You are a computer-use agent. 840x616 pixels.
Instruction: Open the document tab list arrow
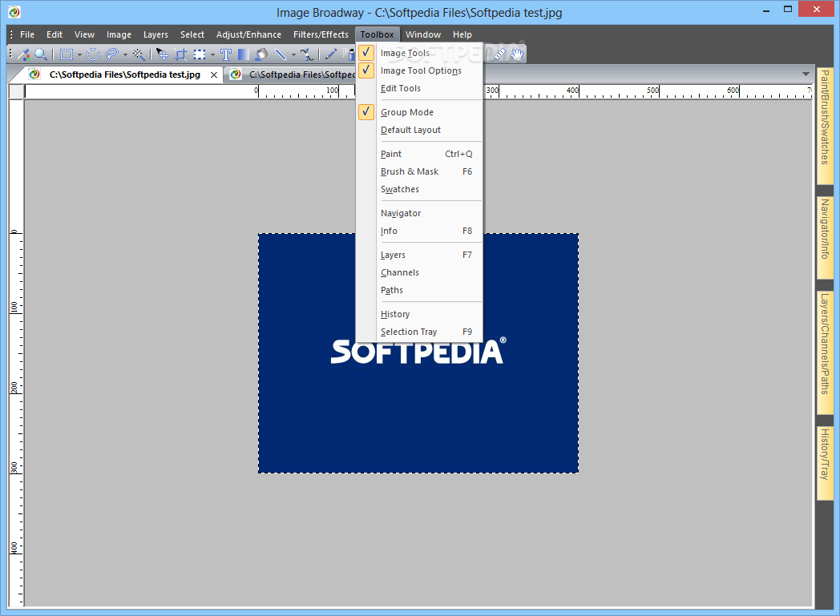(x=806, y=74)
